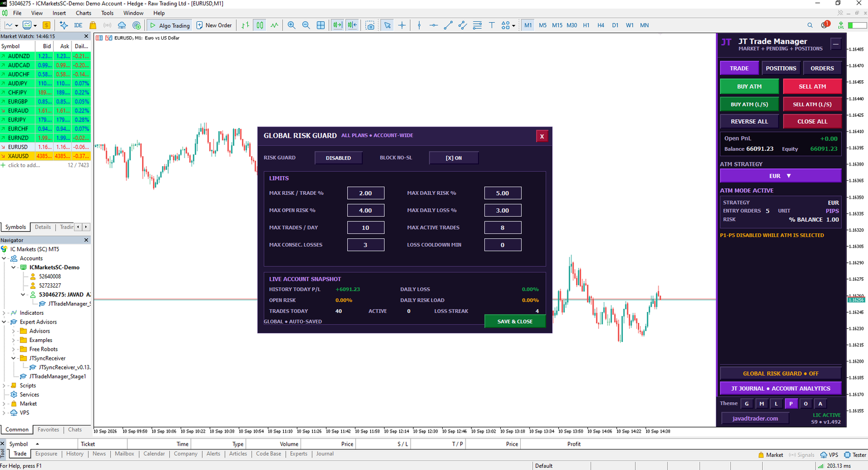This screenshot has width=868, height=470.
Task: Open the objects shapes dropdown arrow
Action: (x=513, y=26)
